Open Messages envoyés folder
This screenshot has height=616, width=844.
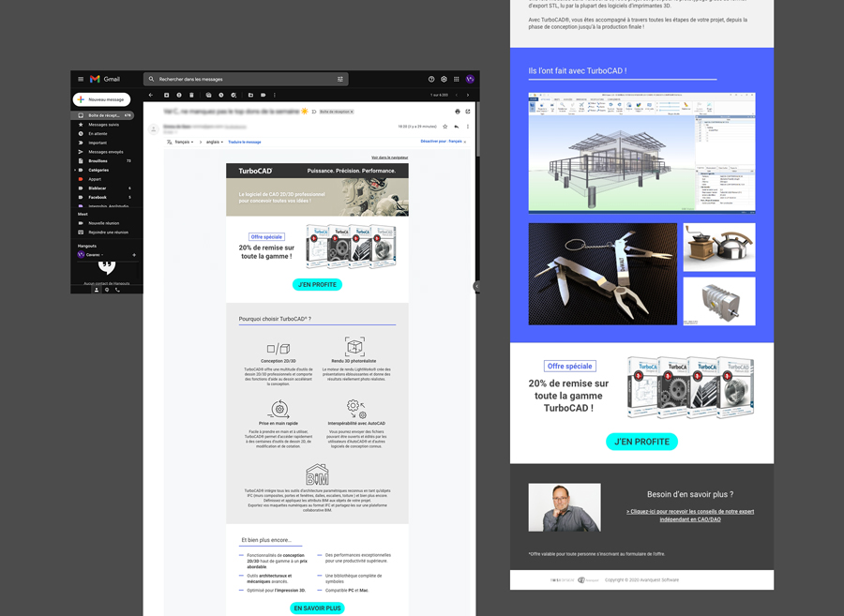pyautogui.click(x=103, y=152)
